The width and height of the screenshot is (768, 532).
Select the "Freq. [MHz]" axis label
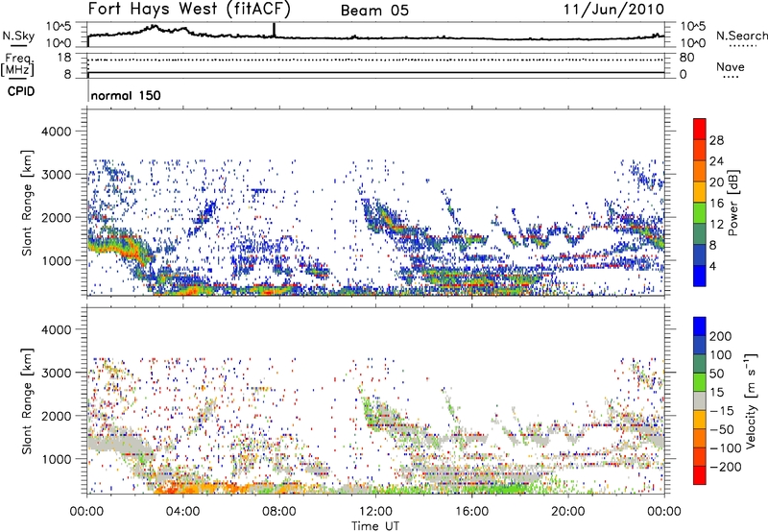pos(18,64)
